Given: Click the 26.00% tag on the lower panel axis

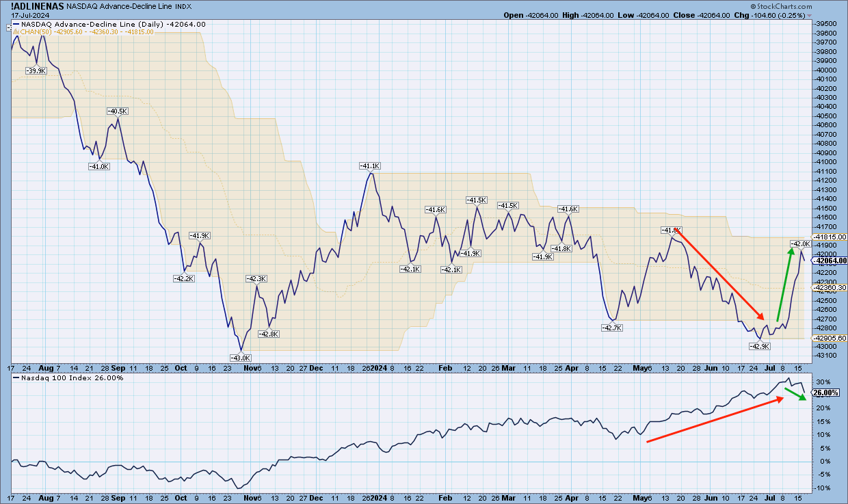Looking at the screenshot, I should [x=825, y=393].
